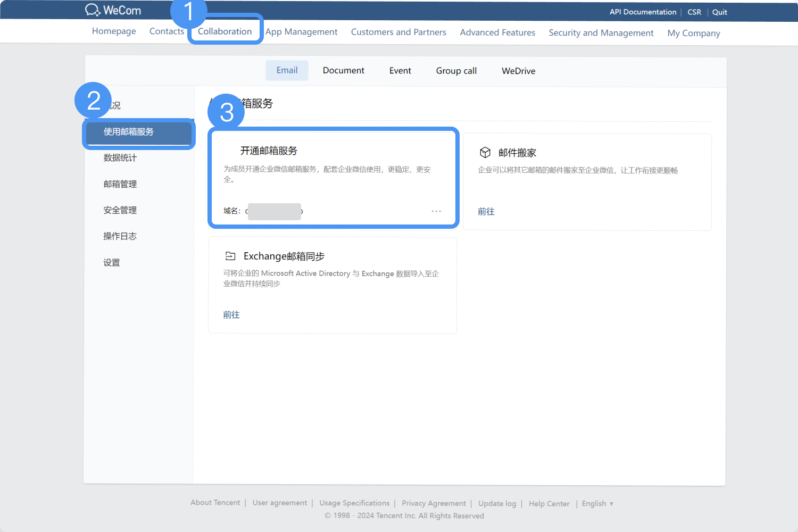Viewport: 798px width, 532px height.
Task: Click the Quit link
Action: (720, 12)
